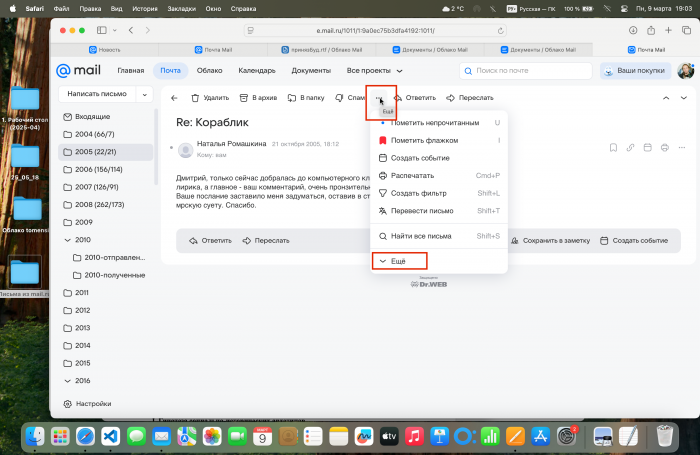Viewport: 700px width, 455px height.
Task: Open Ваши покупки
Action: coord(635,71)
